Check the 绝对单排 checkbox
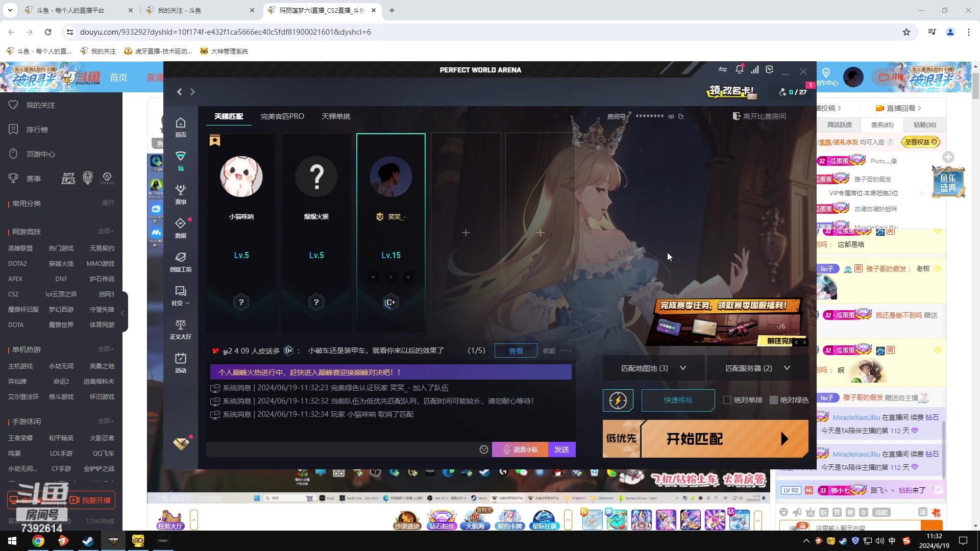980x551 pixels. 727,400
